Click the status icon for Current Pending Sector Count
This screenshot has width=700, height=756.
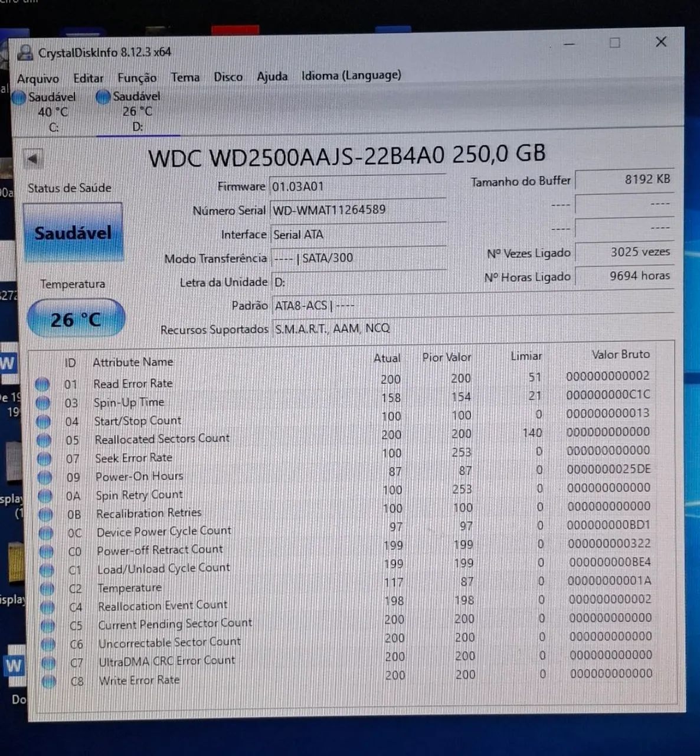pos(48,626)
